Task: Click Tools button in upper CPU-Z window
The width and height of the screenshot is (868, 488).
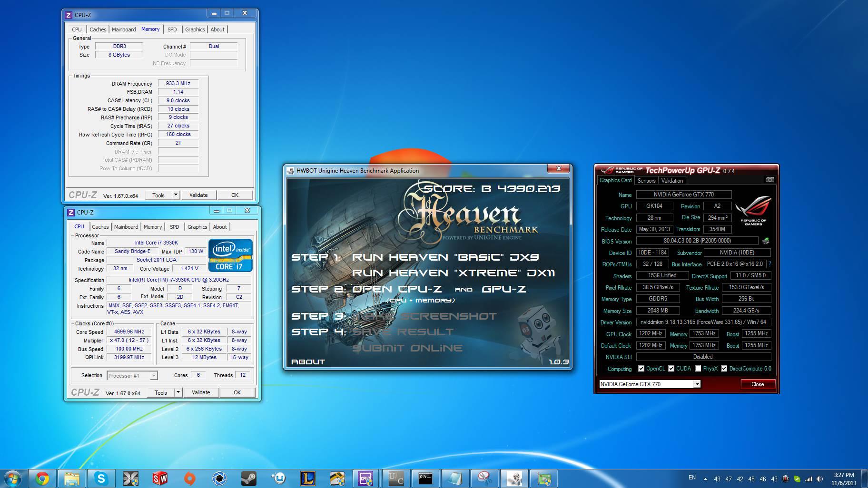Action: pyautogui.click(x=158, y=195)
